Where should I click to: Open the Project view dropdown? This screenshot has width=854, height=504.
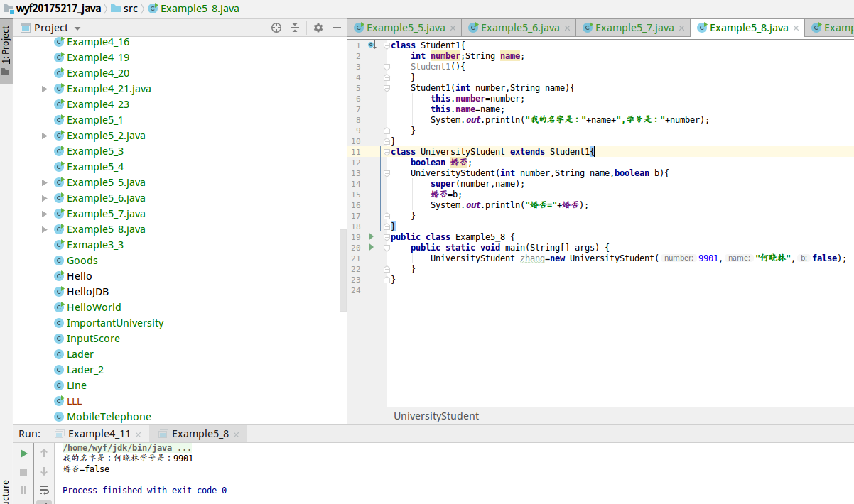point(77,28)
